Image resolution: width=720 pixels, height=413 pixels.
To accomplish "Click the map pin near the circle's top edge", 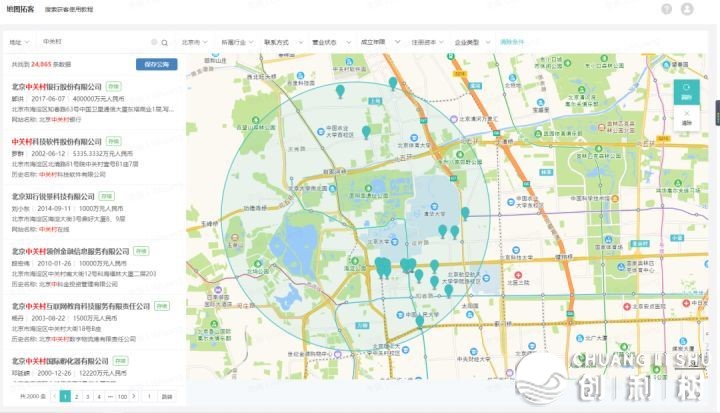I will [393, 84].
